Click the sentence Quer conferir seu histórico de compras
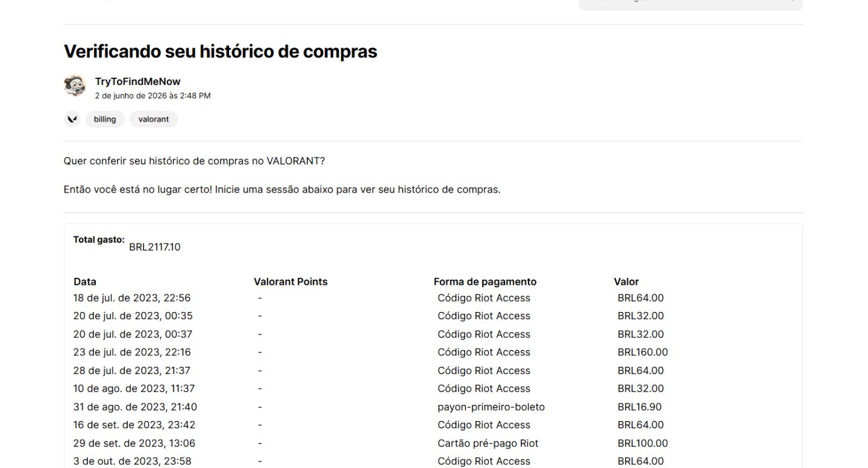Viewport: 868px width, 468px height. (x=194, y=161)
